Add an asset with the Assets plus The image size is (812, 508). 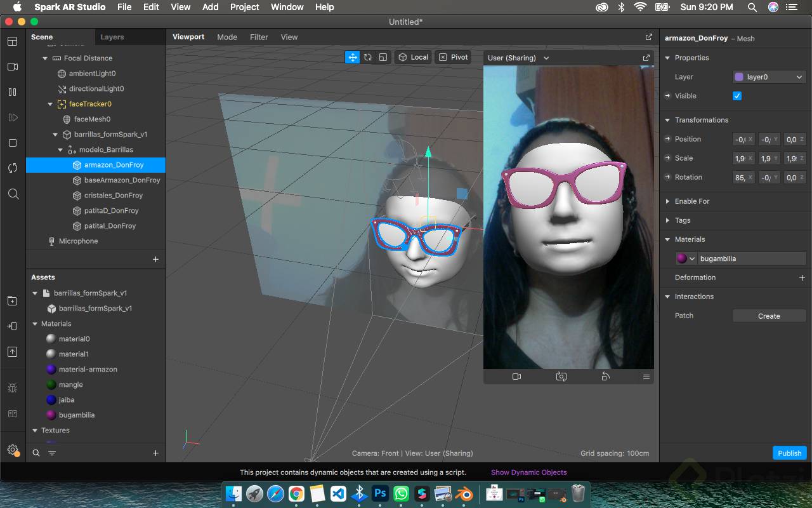point(155,453)
